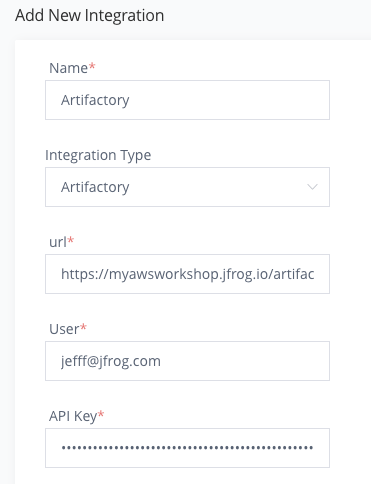The width and height of the screenshot is (371, 484).
Task: Click into the masked API Key field
Action: (x=187, y=448)
